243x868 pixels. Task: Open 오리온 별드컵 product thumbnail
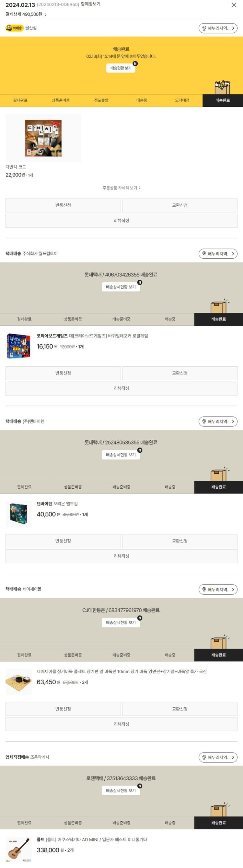[x=19, y=514]
